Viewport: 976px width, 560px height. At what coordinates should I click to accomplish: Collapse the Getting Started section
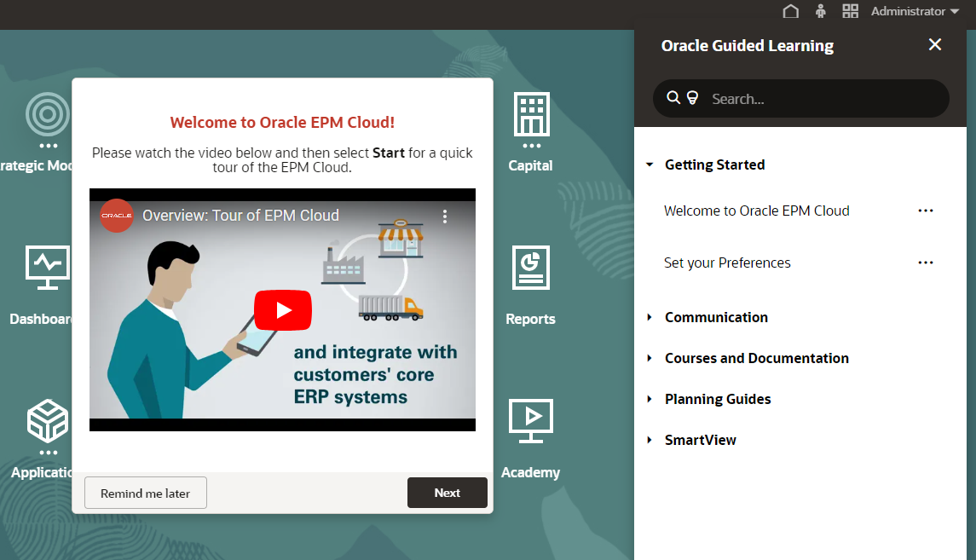[x=650, y=165]
